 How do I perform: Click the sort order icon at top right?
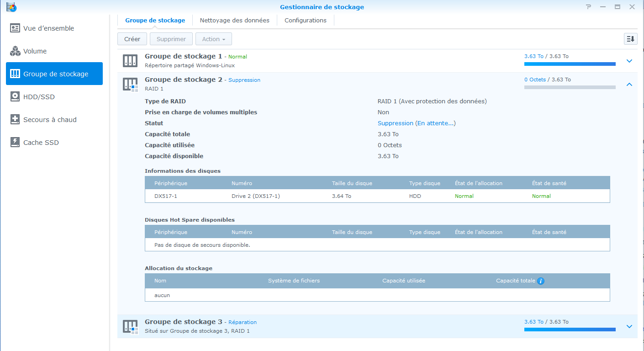point(630,39)
